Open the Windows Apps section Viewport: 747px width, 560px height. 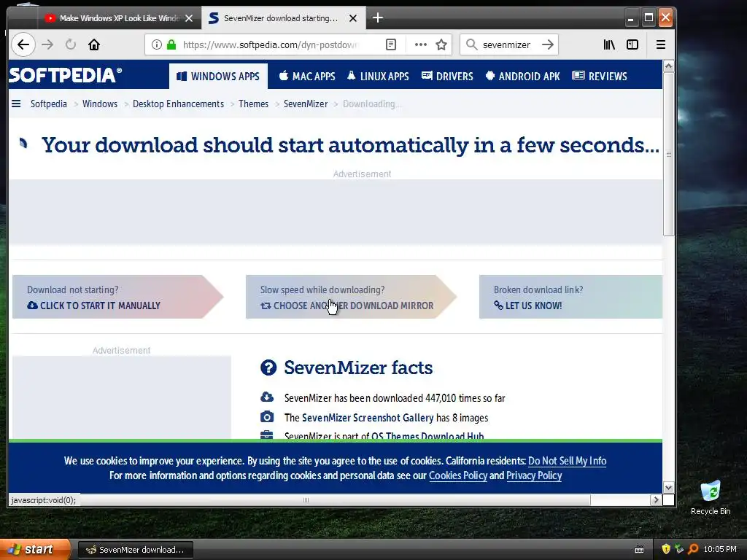pyautogui.click(x=218, y=76)
